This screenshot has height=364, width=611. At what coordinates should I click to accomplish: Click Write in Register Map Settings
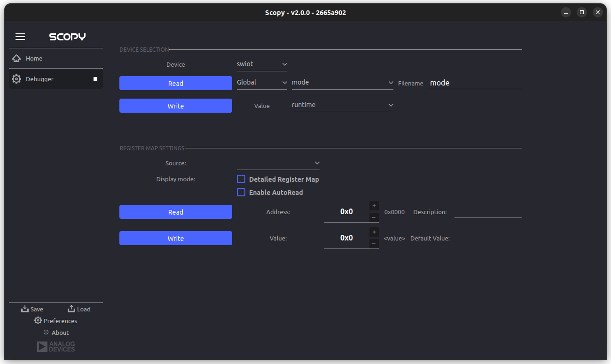click(x=176, y=238)
